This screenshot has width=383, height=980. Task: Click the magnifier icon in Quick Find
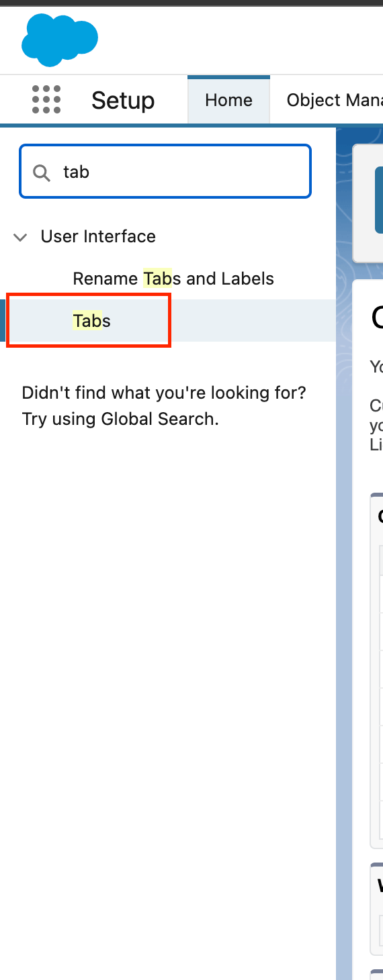point(42,173)
